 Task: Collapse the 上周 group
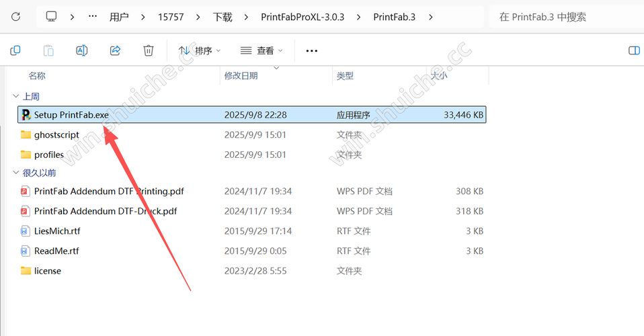click(16, 96)
